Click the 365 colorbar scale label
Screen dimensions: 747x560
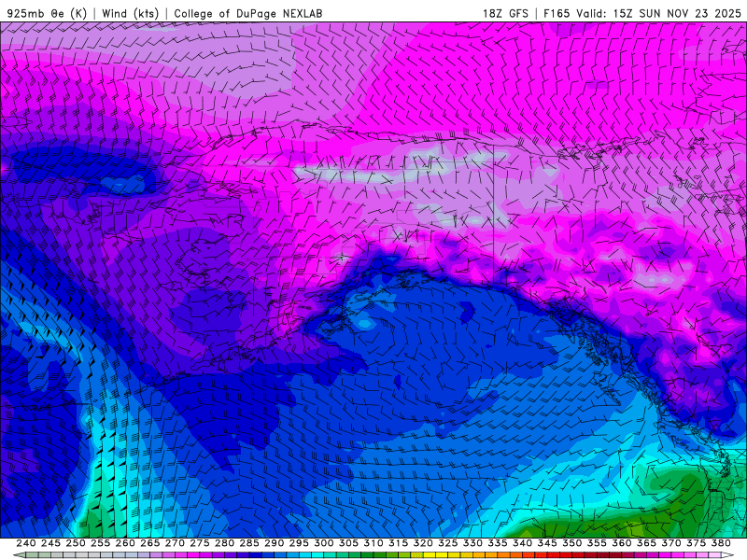[646, 543]
